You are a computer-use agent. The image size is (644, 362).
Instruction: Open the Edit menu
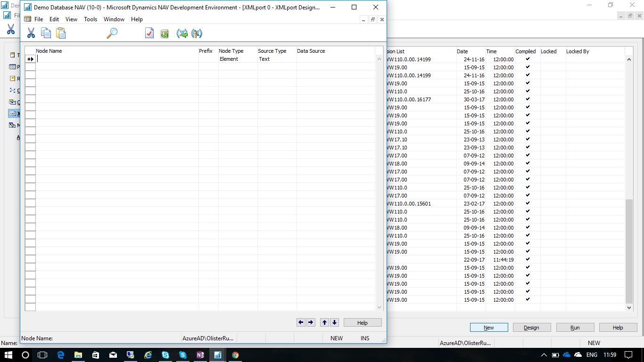[54, 19]
